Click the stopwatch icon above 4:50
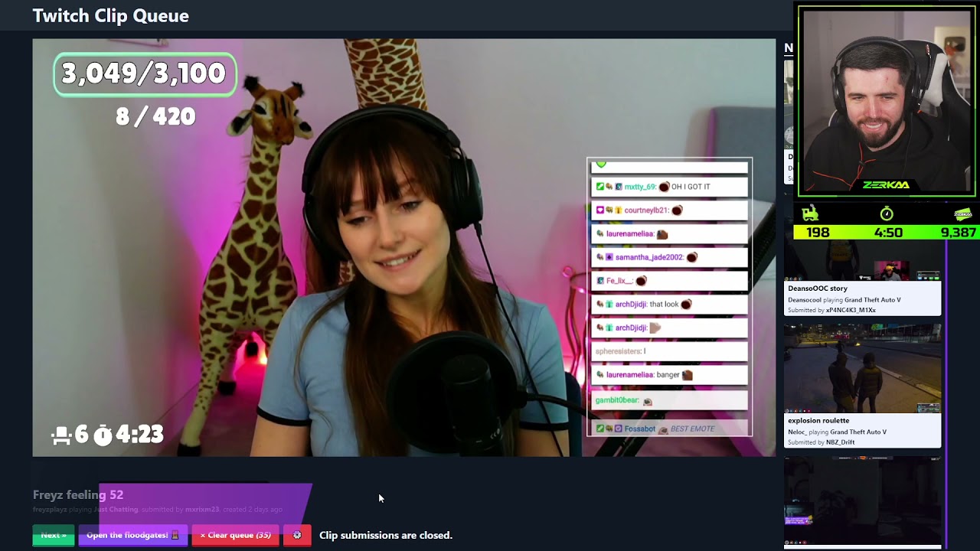The width and height of the screenshot is (980, 551). (887, 214)
